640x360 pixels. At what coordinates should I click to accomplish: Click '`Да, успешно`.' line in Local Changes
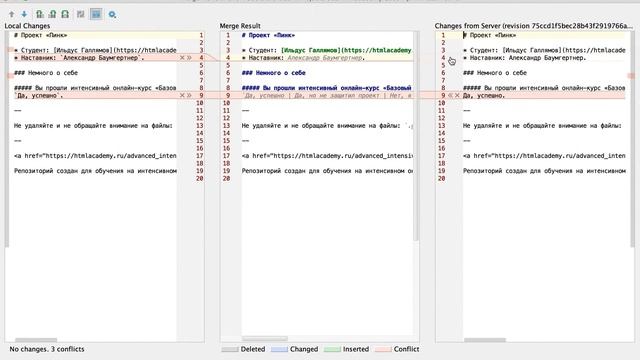39,96
